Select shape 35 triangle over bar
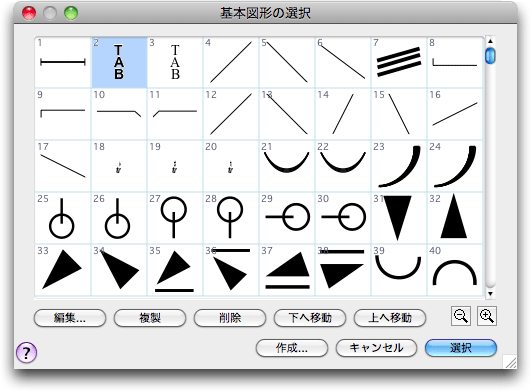The image size is (531, 392). pos(175,270)
